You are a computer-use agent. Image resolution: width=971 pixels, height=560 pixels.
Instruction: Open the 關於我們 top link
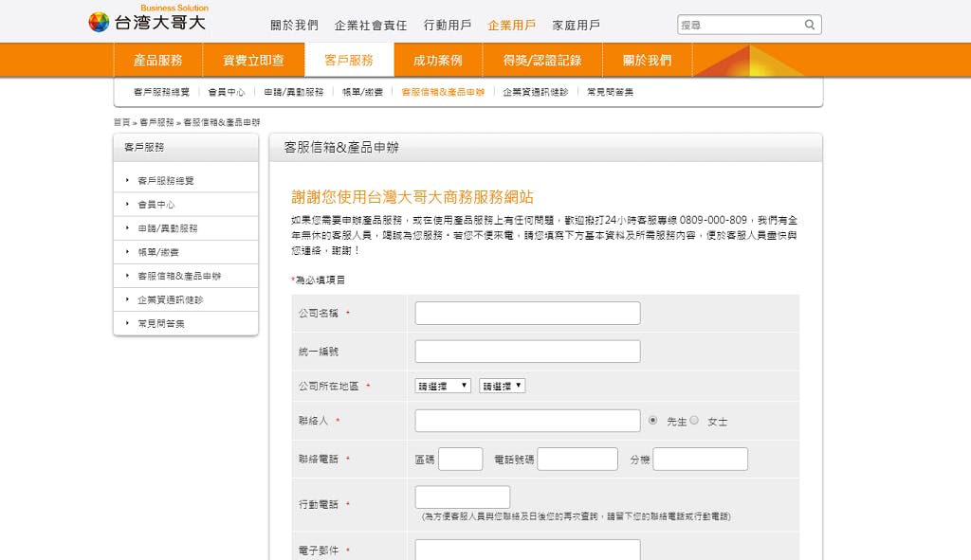[x=294, y=26]
